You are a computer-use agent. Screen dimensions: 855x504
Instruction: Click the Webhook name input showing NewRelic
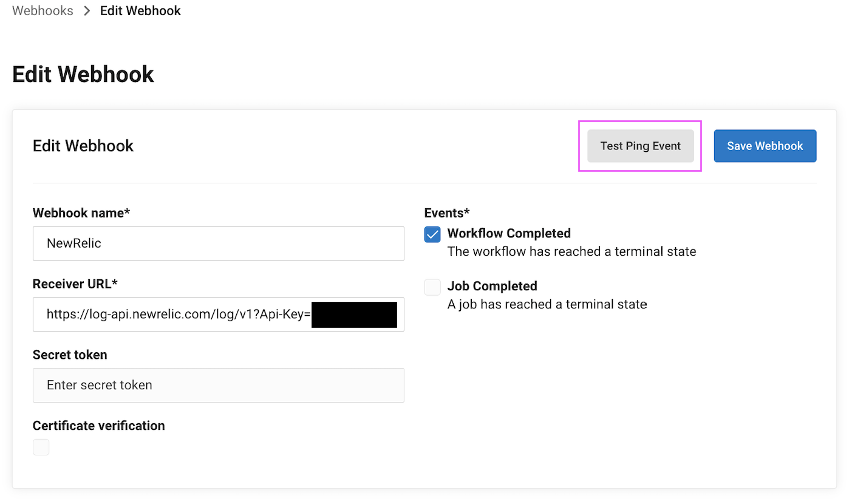219,243
